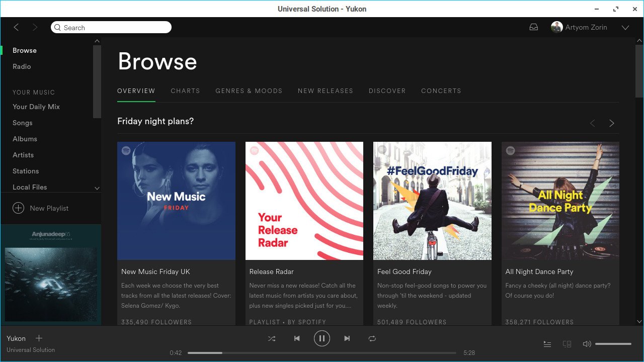The width and height of the screenshot is (644, 362).
Task: Toggle repeat mode
Action: (372, 338)
